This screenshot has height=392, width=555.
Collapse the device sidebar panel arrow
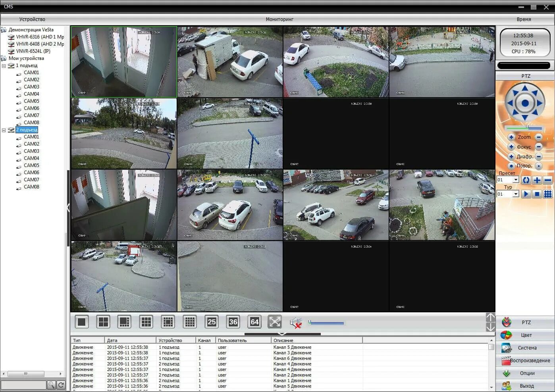point(68,208)
